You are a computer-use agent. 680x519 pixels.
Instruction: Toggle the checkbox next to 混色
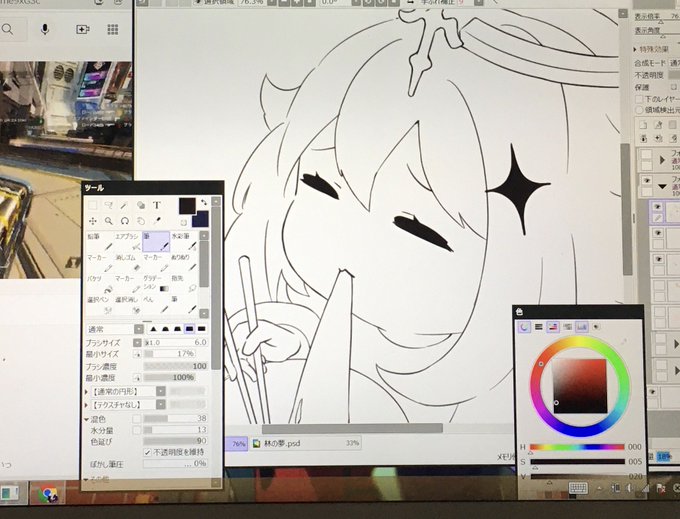pyautogui.click(x=137, y=419)
